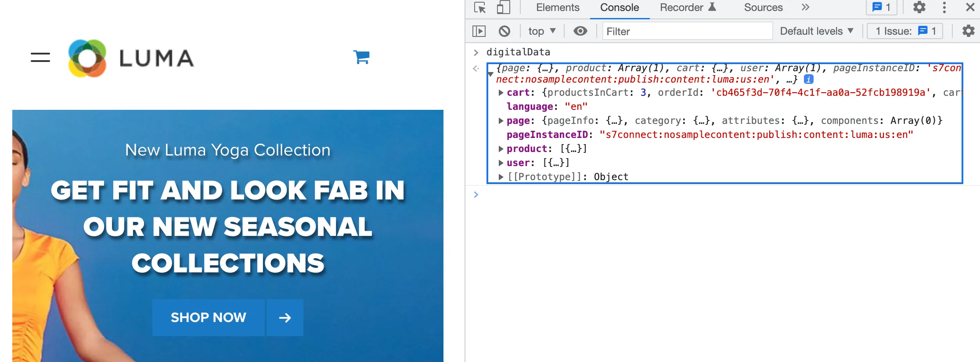
Task: Click the LUMA logo
Action: point(131,58)
